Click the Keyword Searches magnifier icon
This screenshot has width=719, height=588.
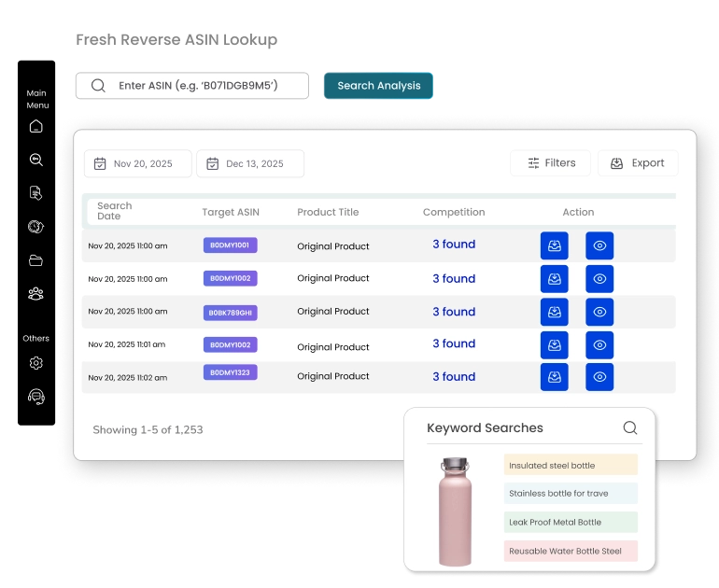[x=629, y=427]
